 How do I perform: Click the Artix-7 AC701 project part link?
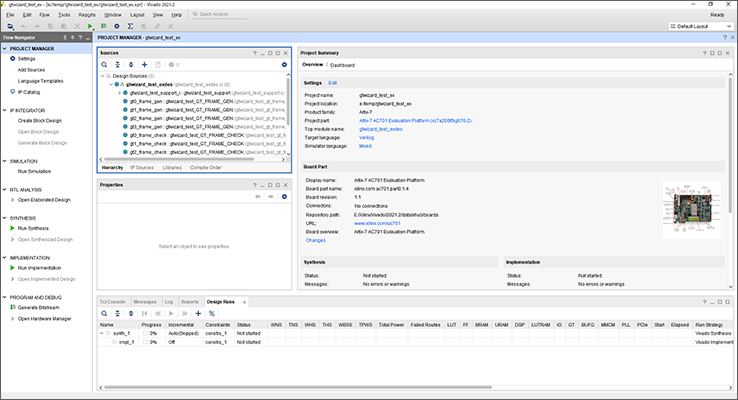tap(415, 120)
